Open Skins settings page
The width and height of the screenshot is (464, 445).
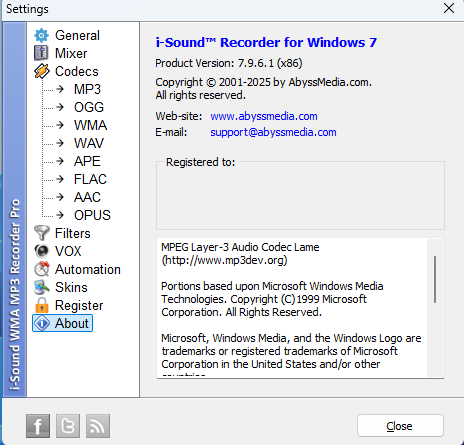[x=71, y=287]
